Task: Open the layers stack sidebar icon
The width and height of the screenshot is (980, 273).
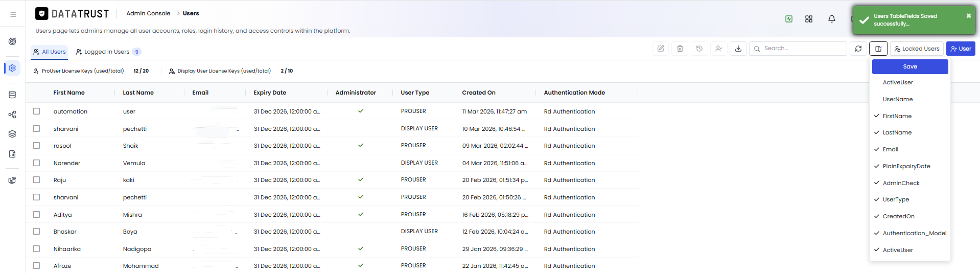Action: tap(12, 134)
